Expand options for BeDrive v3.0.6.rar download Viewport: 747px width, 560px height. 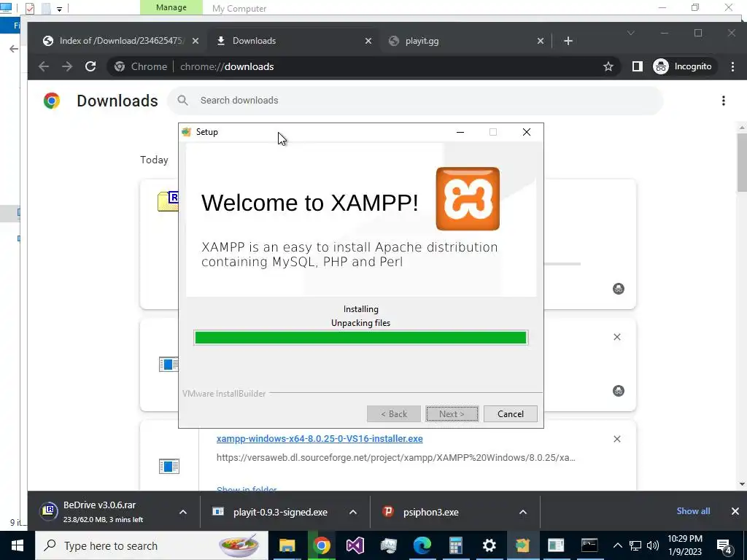coord(183,512)
